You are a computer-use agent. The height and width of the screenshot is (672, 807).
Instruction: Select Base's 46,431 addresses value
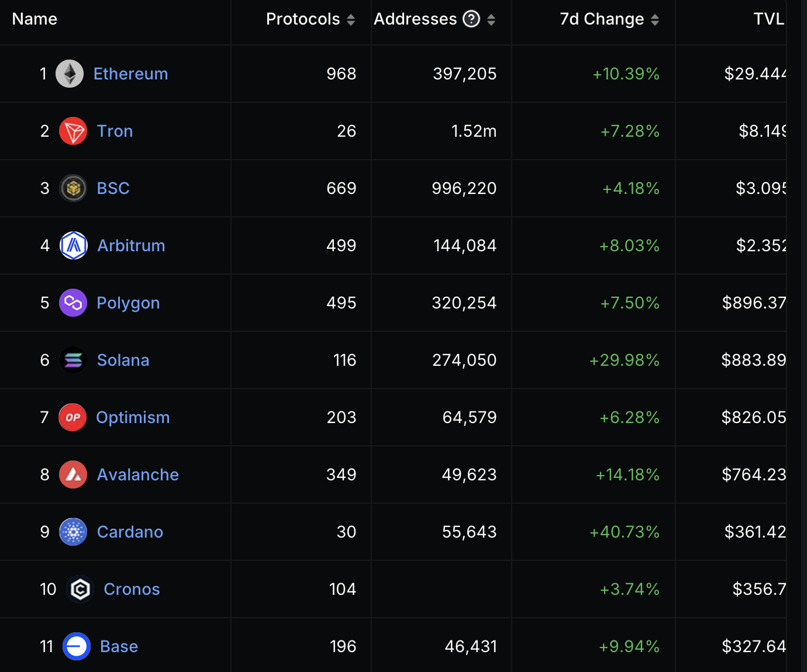pos(471,646)
